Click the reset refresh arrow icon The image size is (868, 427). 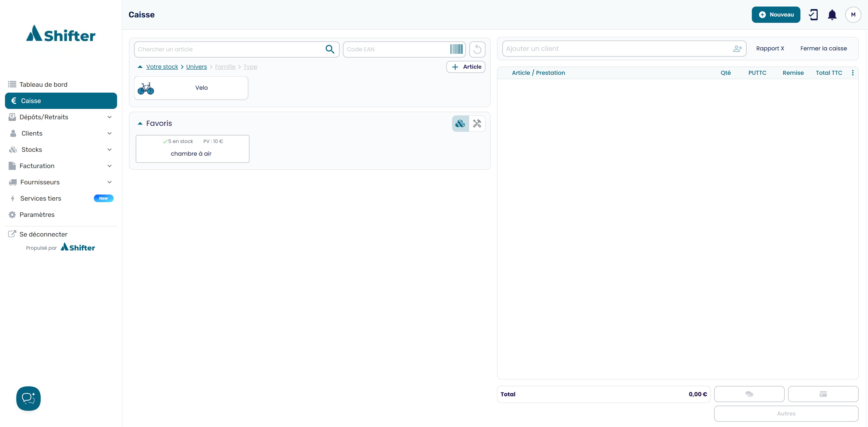click(x=477, y=49)
